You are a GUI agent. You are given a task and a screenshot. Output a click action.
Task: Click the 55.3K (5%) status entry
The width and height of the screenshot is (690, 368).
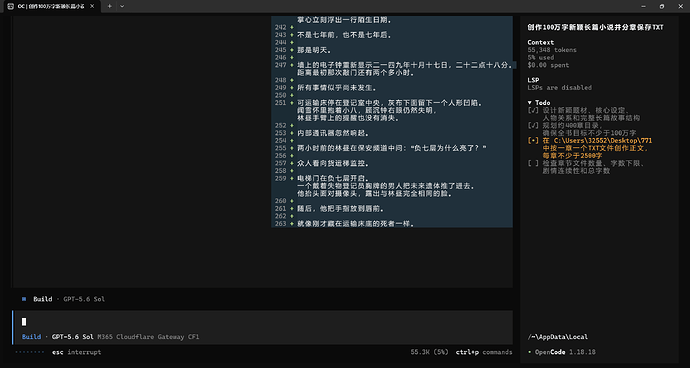point(429,352)
